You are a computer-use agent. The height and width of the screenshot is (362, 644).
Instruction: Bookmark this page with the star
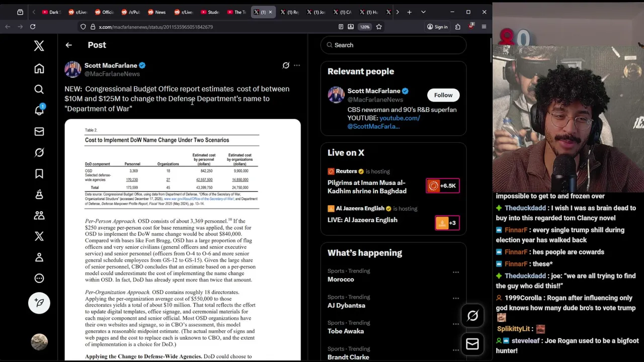(379, 27)
